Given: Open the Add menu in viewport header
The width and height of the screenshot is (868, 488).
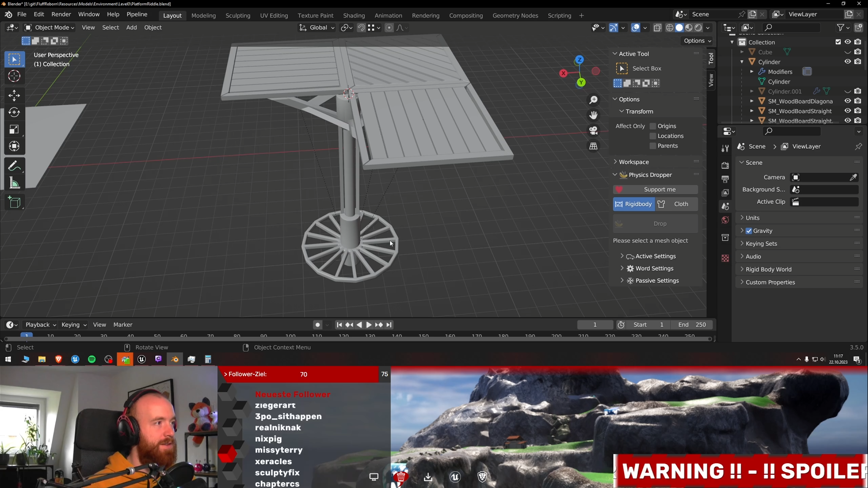Looking at the screenshot, I should [131, 28].
